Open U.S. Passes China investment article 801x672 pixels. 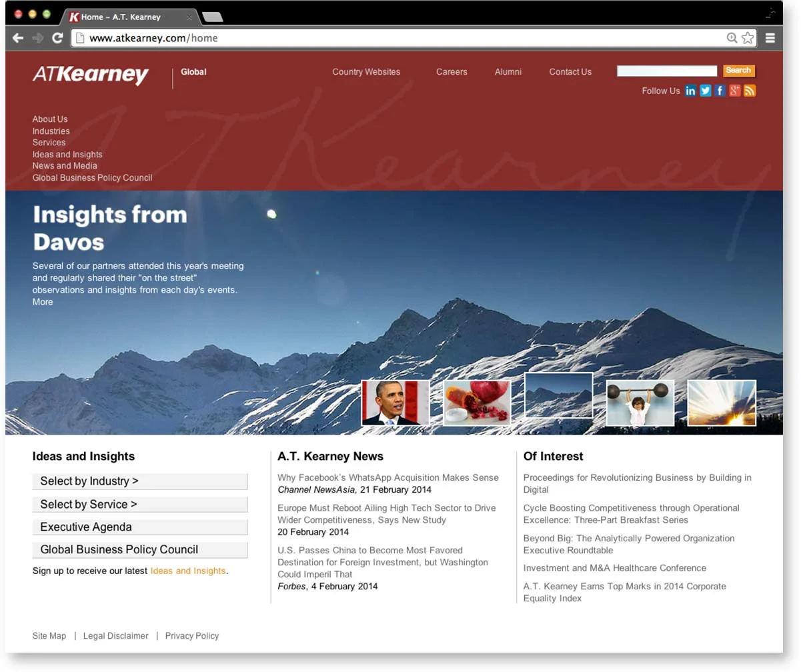coord(383,562)
